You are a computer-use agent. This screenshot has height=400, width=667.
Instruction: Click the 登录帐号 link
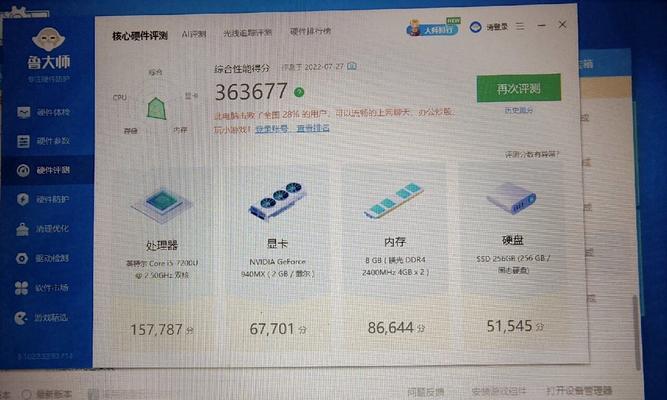271,129
